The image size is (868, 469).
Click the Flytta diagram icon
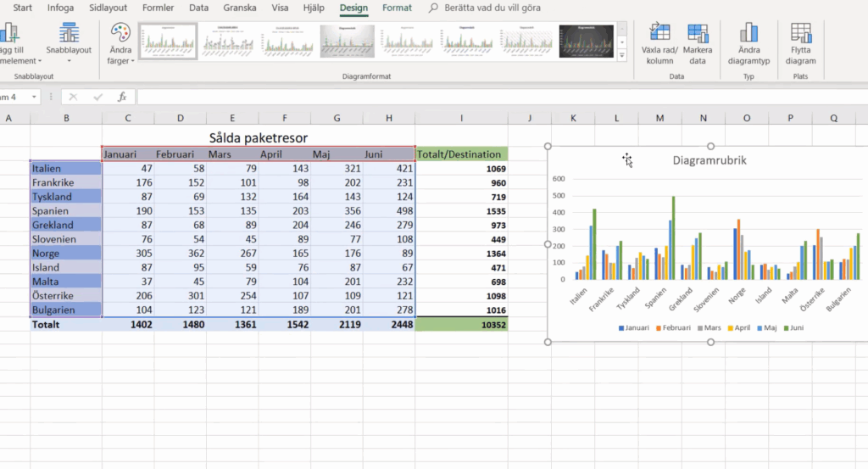(800, 33)
